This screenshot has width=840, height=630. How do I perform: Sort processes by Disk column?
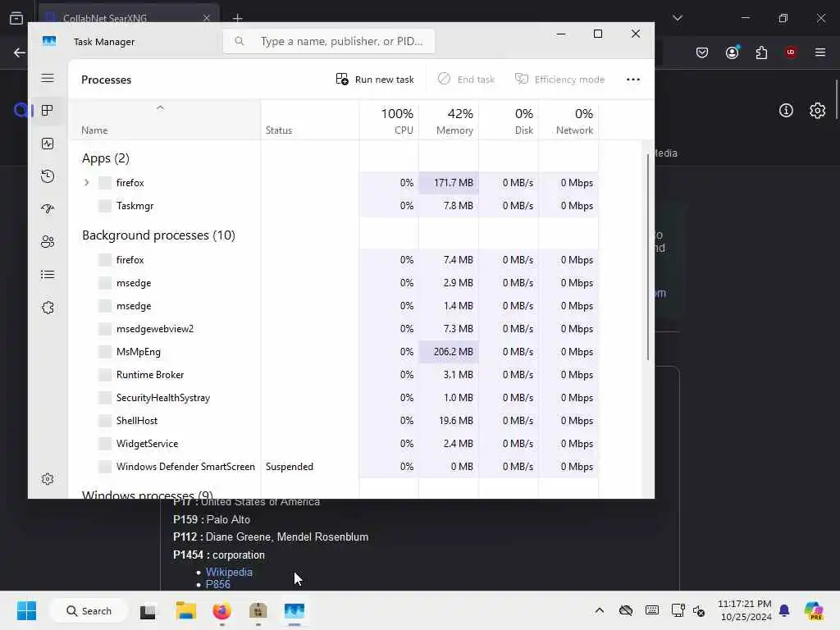pyautogui.click(x=509, y=120)
